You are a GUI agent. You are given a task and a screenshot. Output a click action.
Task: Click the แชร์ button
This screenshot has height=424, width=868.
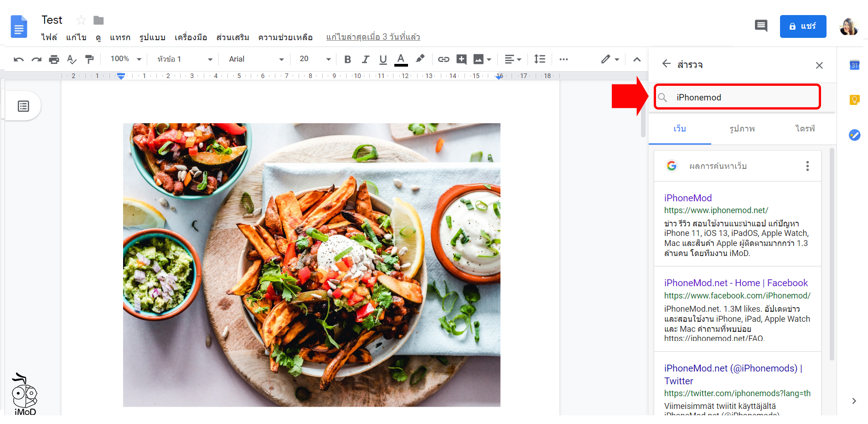click(x=803, y=26)
